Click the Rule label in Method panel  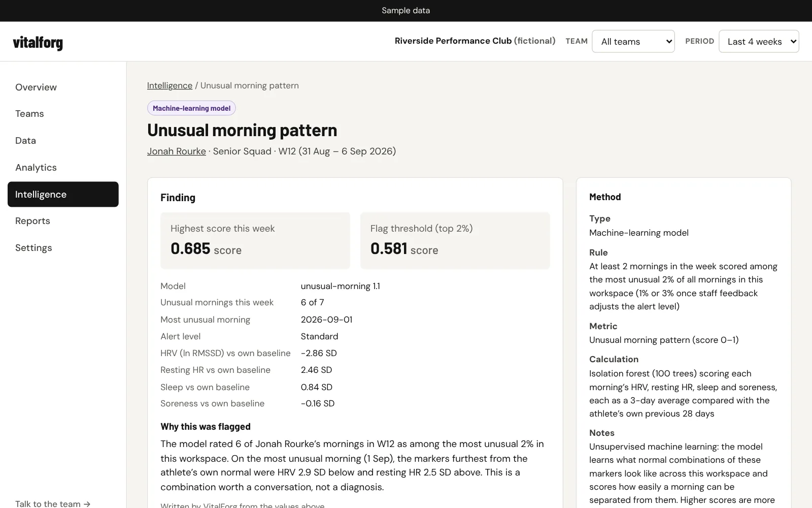coord(598,252)
